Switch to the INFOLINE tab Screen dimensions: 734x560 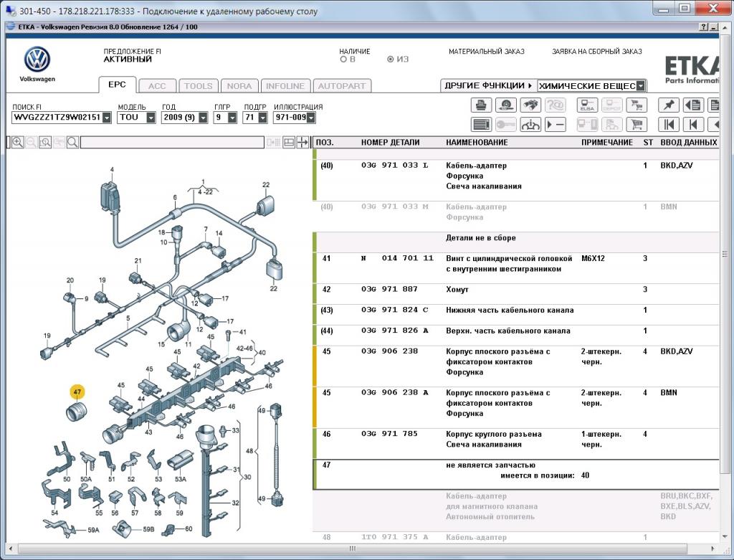(285, 86)
